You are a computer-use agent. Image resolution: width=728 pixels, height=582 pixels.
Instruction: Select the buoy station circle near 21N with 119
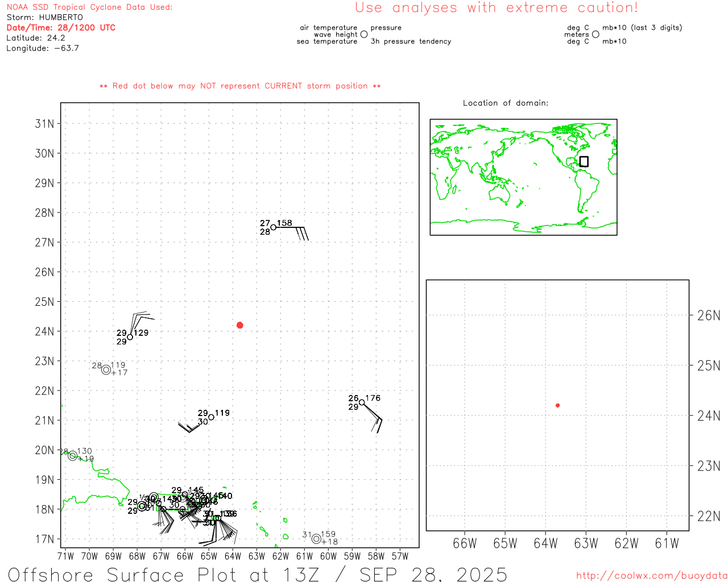(x=212, y=417)
